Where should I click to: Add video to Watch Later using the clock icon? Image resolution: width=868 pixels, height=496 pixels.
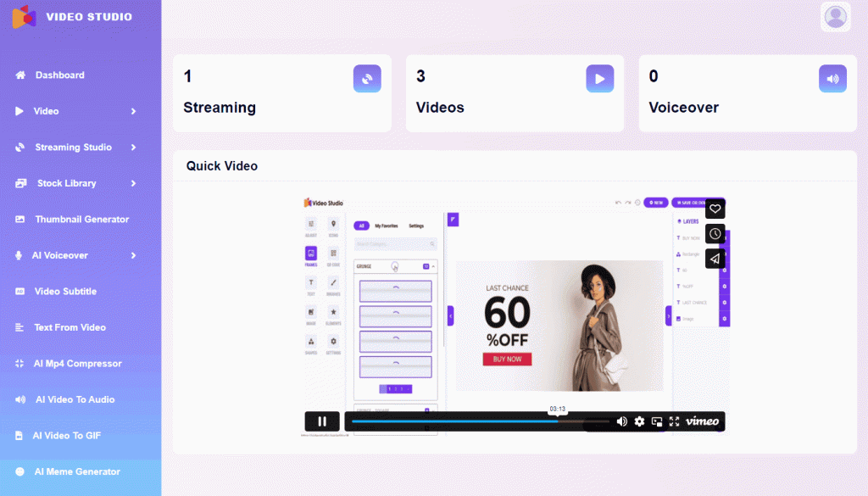[x=715, y=234]
